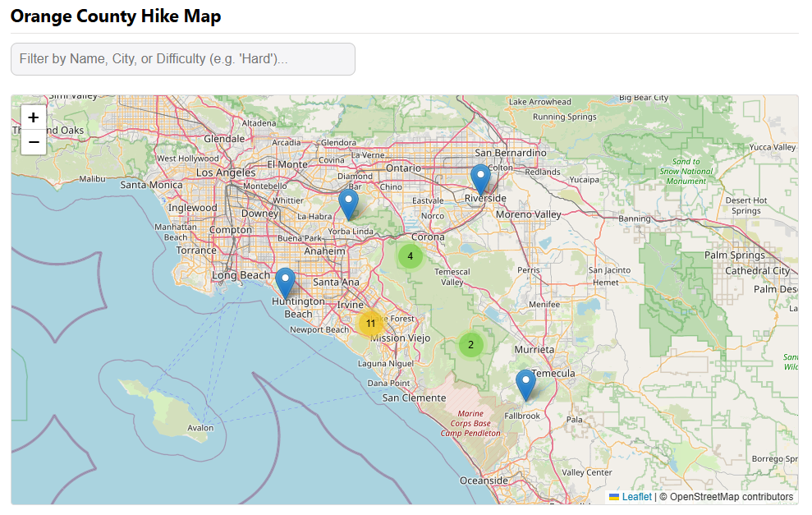Expand the green cluster labeled 4
Screen dimensions: 812x515
[x=411, y=256]
